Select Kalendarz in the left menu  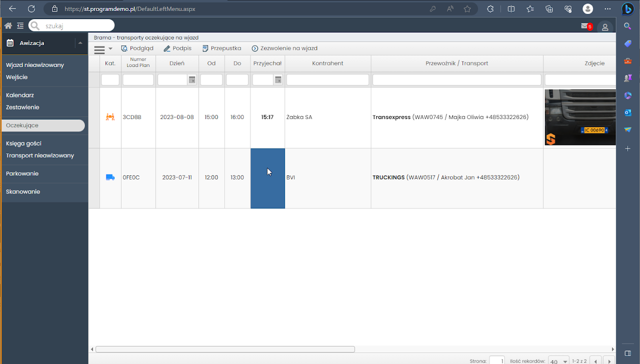click(x=20, y=95)
